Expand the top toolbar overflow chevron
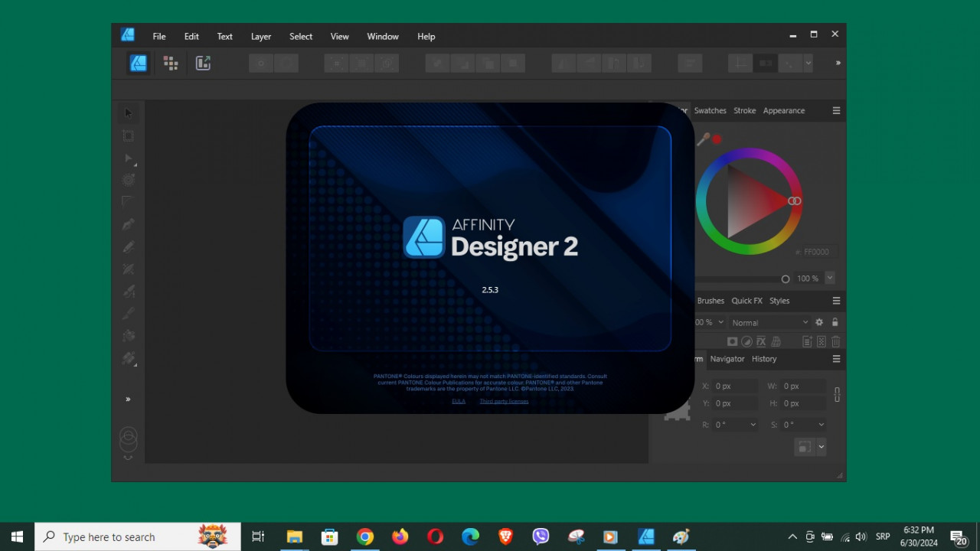Screen dimensions: 980x551 [838, 63]
